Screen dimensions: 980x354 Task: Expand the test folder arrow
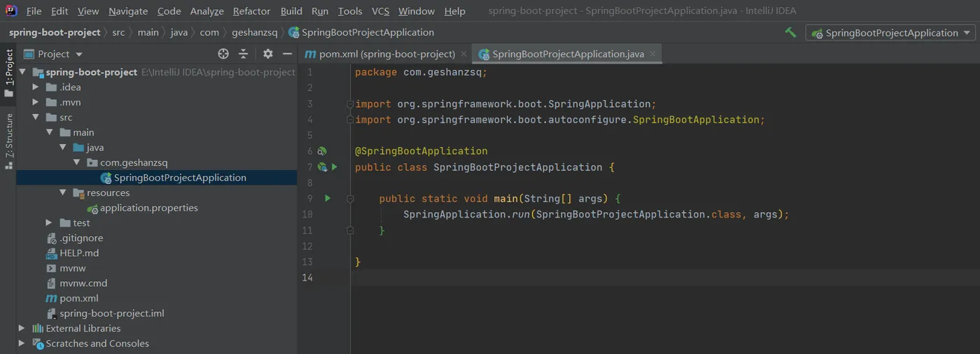click(50, 222)
